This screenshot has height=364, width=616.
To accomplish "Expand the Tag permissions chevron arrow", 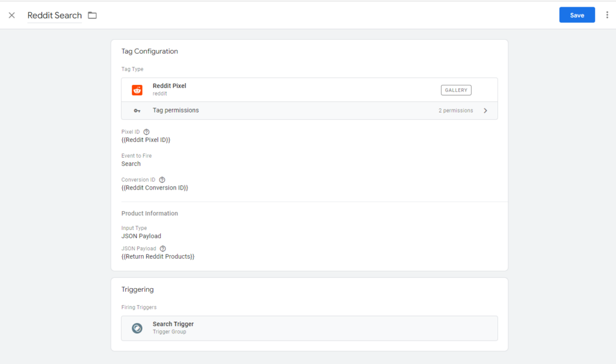I will point(485,111).
